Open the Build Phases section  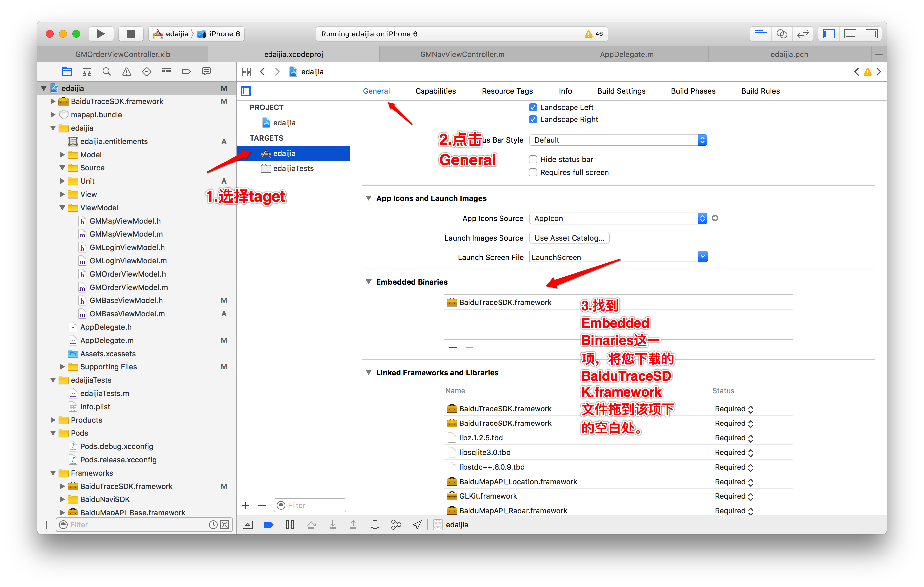(x=693, y=91)
